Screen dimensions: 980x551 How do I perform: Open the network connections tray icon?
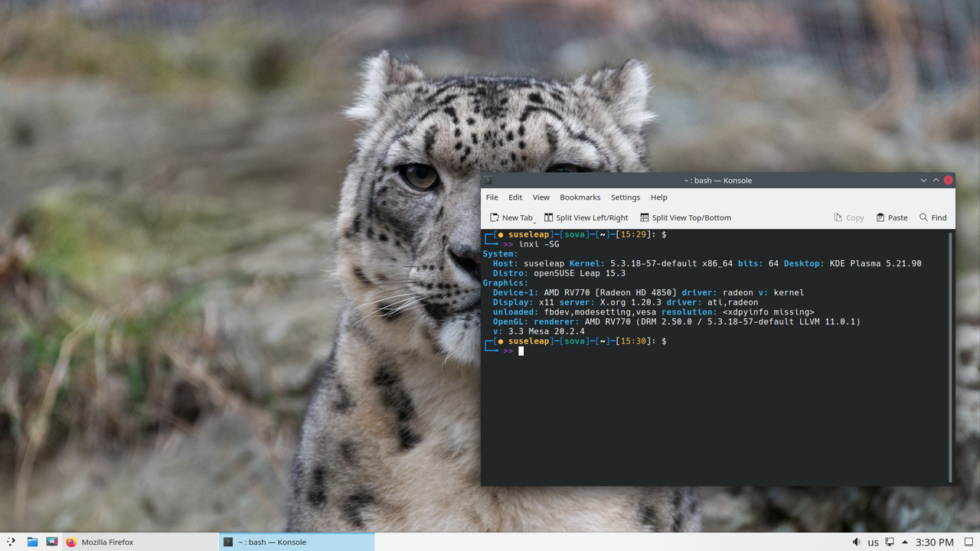[890, 542]
